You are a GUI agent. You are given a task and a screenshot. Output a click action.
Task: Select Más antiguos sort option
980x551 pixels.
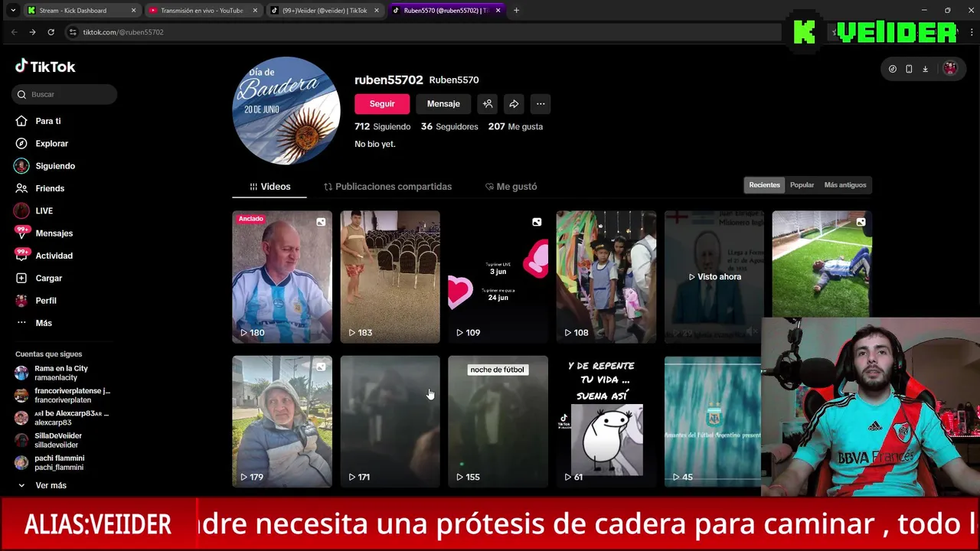point(845,185)
